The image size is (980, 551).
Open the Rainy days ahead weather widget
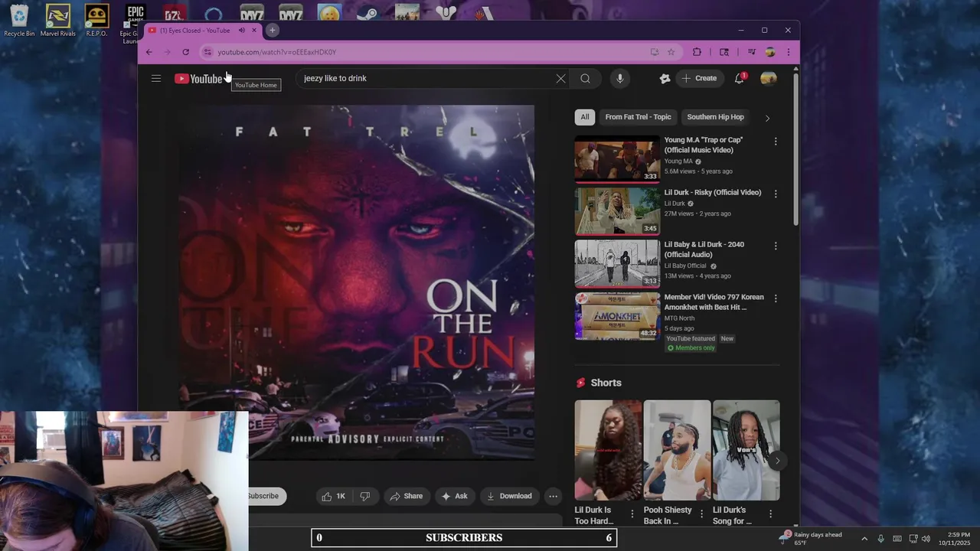coord(810,539)
